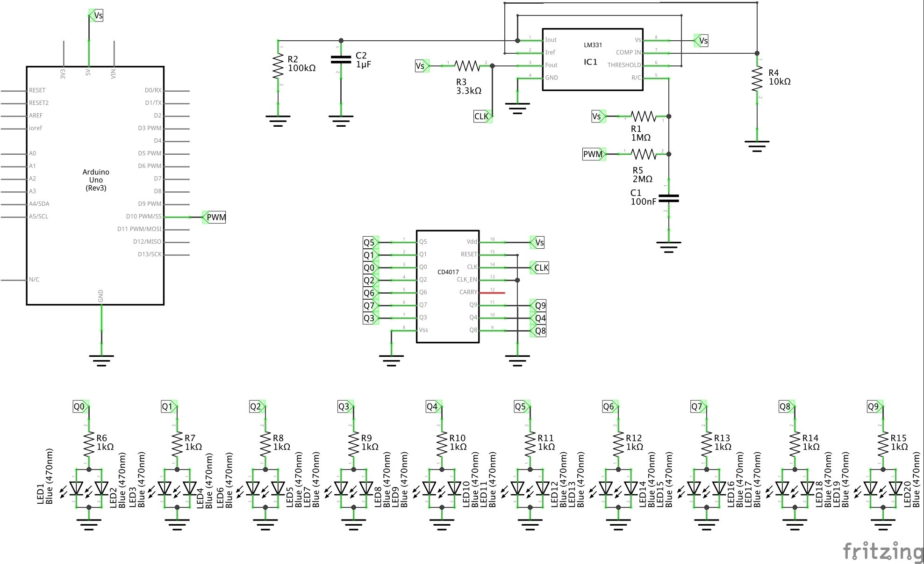
Task: Click the Arduino RESET2 pin label
Action: (x=39, y=102)
